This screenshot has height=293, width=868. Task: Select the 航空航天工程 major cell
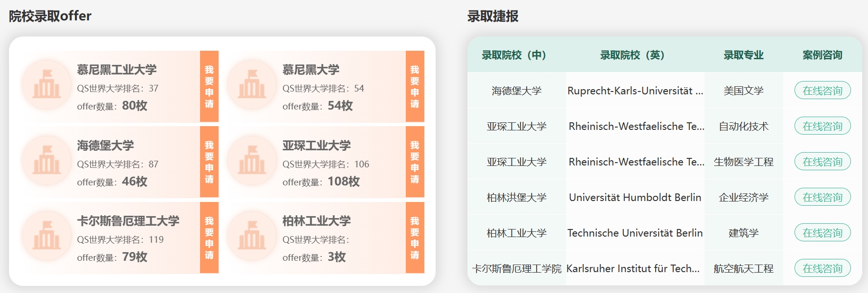[x=744, y=268]
